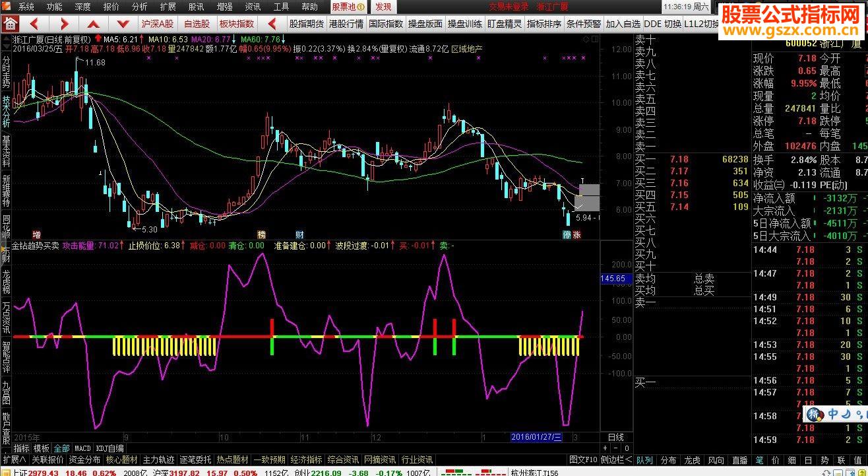The width and height of the screenshot is (868, 476).
Task: Open the 主力轨迹 bottom tab
Action: (x=159, y=459)
